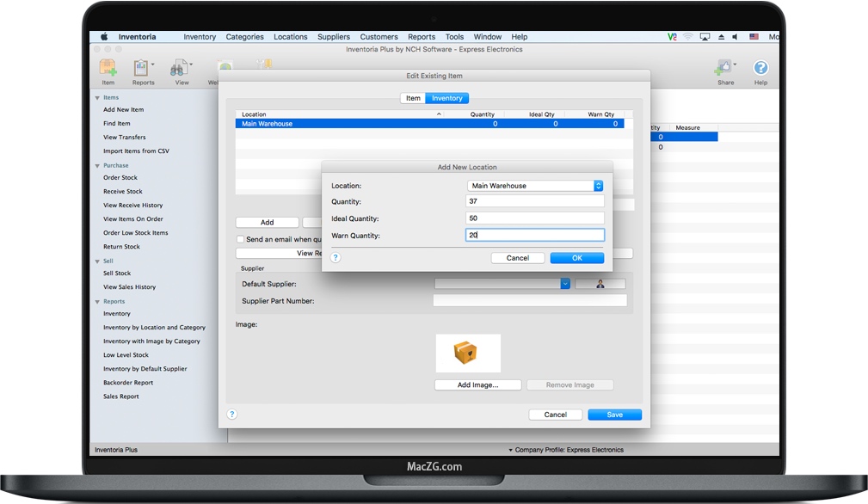The image size is (868, 504).
Task: Click the volume icon in the menu bar
Action: pos(736,36)
